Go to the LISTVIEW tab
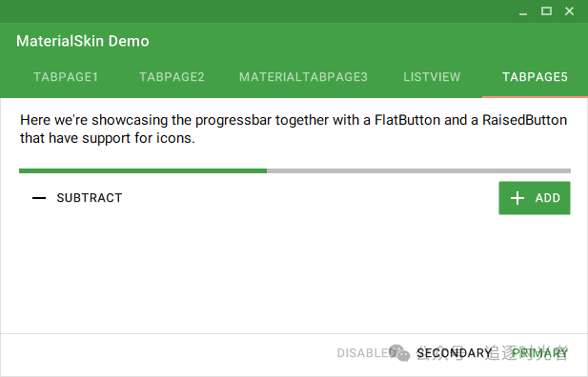 coord(432,77)
